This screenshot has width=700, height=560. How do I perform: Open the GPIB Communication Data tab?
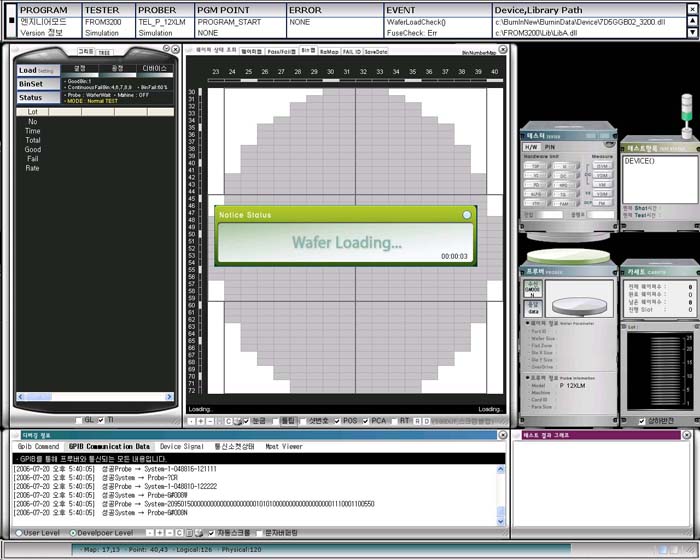109,447
